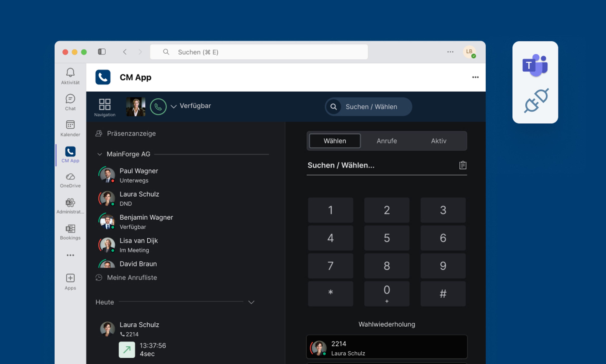Dial digit 3 on keypad
606x364 pixels.
coord(443,210)
